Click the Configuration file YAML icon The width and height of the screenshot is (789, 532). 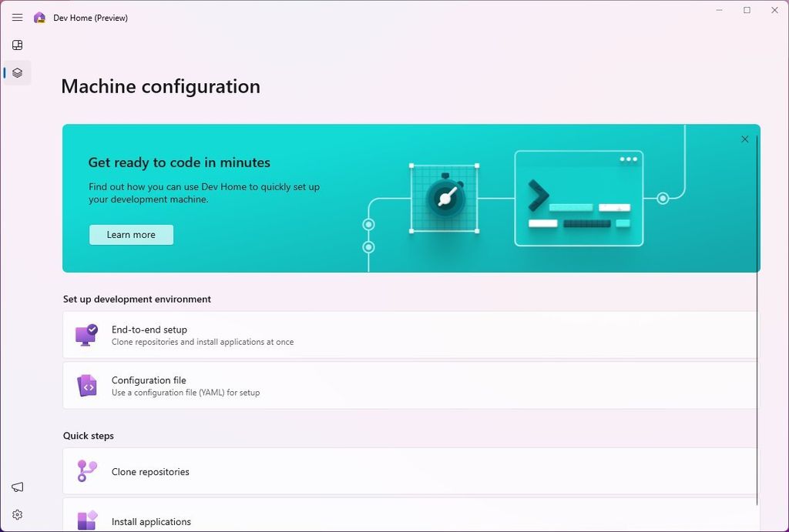86,386
